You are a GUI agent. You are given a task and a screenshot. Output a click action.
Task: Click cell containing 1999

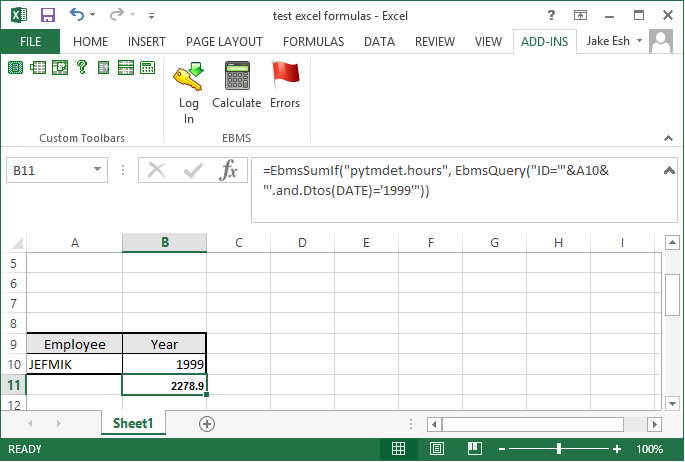click(165, 364)
